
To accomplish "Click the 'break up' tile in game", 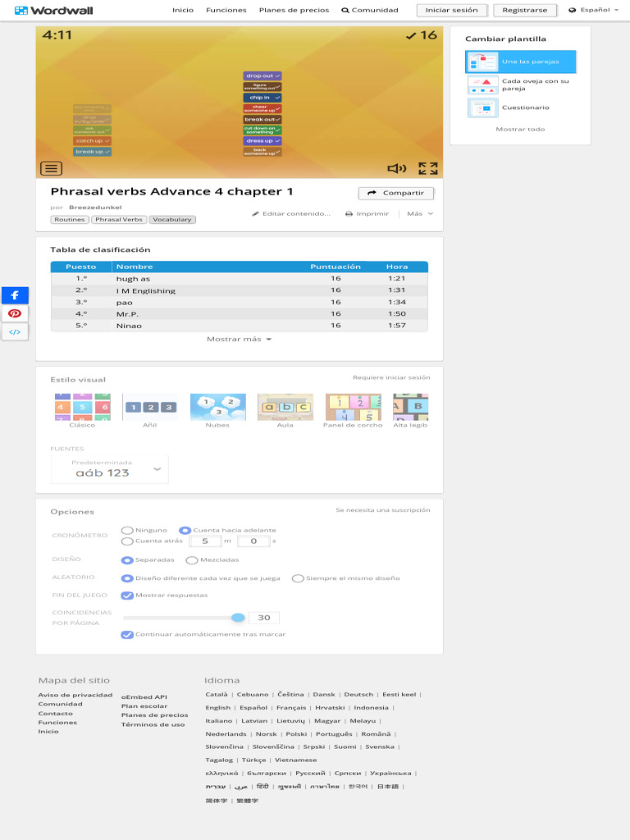I will tap(92, 152).
